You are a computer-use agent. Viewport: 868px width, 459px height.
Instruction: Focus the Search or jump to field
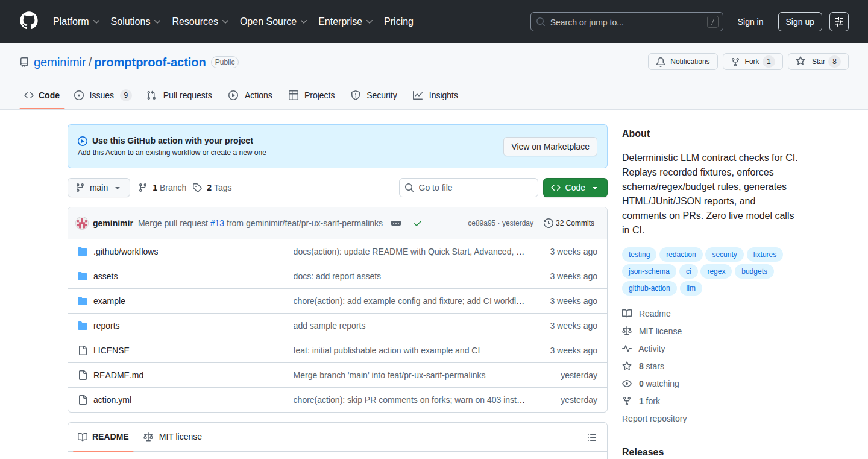click(x=627, y=22)
